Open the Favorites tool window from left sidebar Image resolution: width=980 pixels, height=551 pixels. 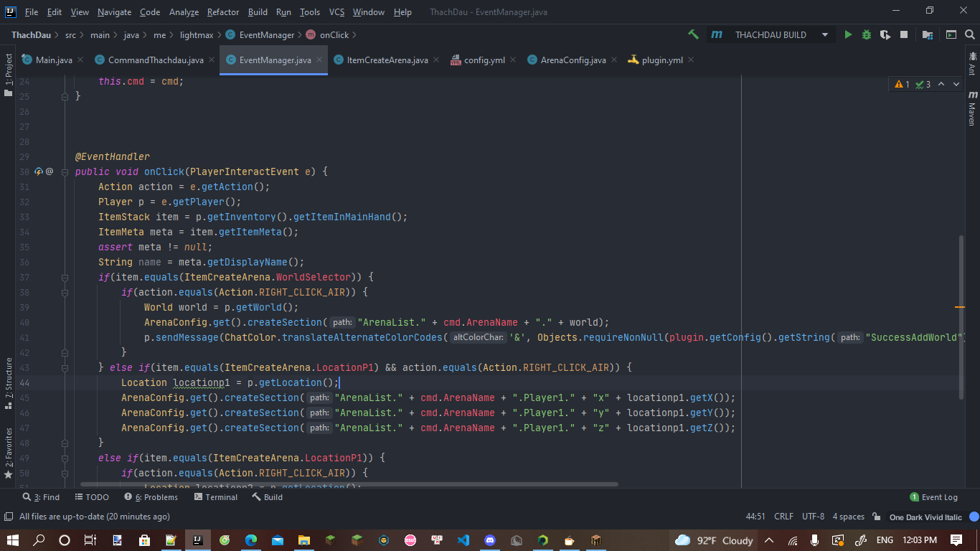pos(9,453)
